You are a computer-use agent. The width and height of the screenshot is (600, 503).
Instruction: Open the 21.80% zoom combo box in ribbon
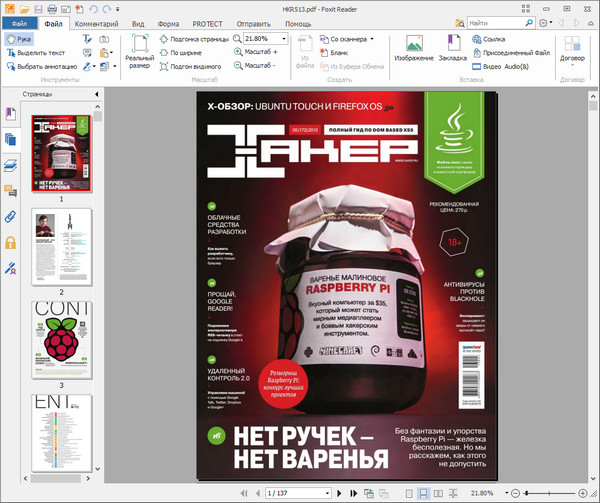click(266, 39)
